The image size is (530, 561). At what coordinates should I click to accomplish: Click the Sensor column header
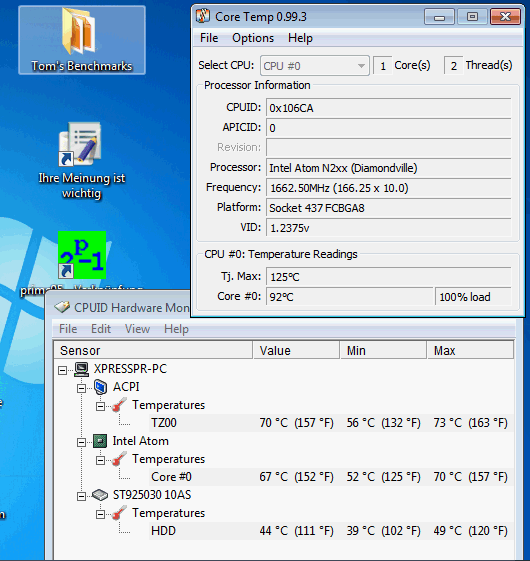(153, 350)
